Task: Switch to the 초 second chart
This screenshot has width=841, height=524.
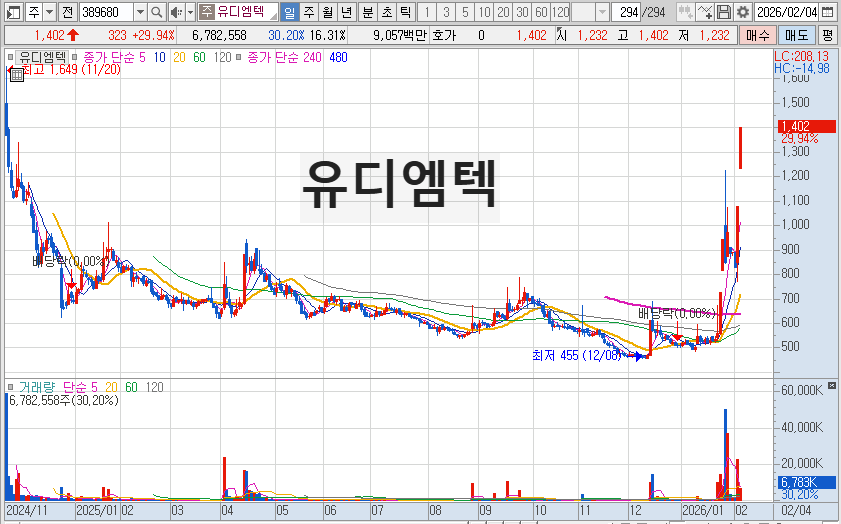Action: coord(387,12)
